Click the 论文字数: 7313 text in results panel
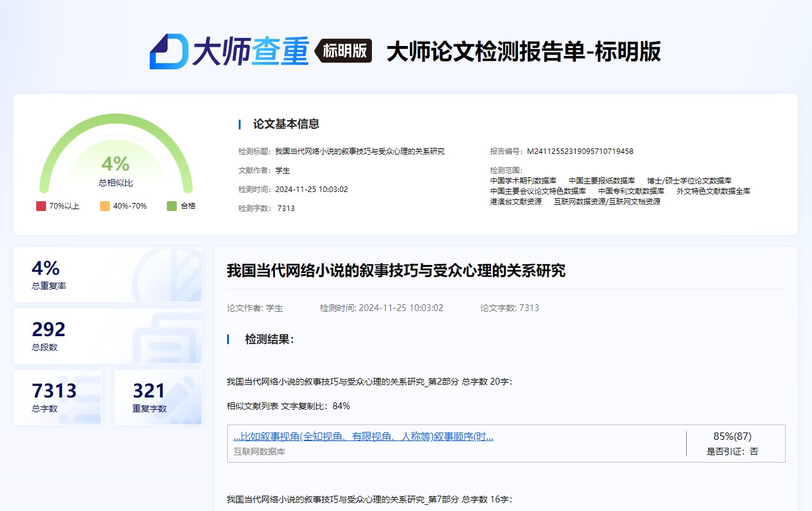This screenshot has width=812, height=511. (509, 308)
